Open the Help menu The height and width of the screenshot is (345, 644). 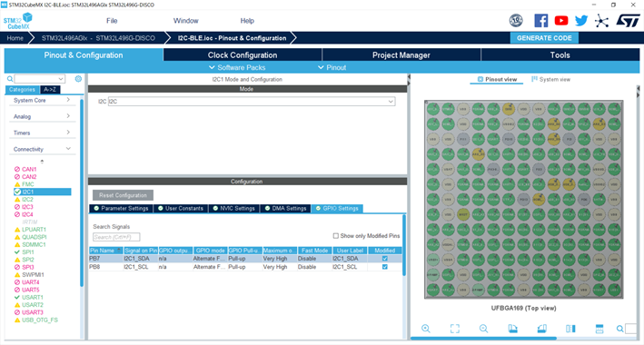(x=247, y=21)
